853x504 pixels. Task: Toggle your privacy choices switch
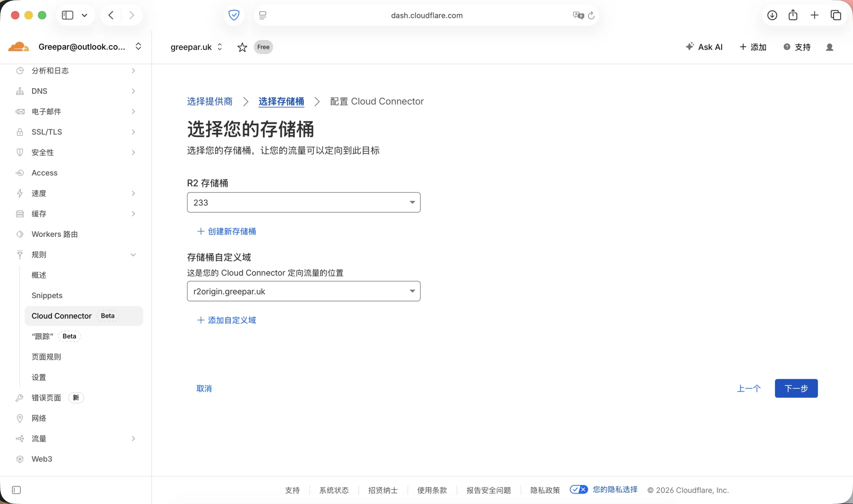(x=578, y=489)
